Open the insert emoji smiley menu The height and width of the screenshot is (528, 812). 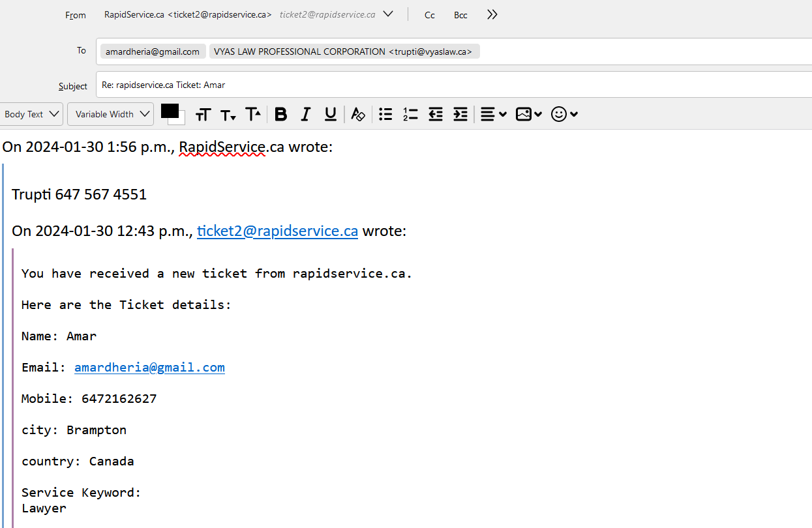point(564,114)
